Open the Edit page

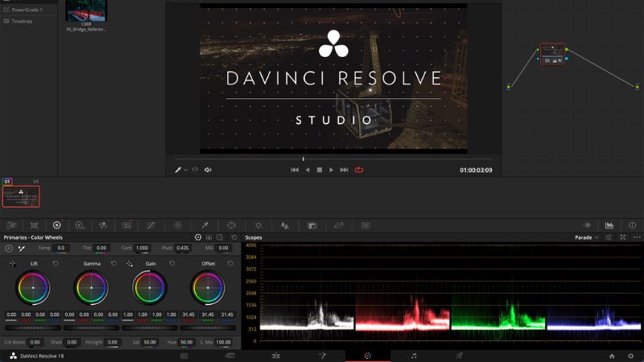(276, 356)
